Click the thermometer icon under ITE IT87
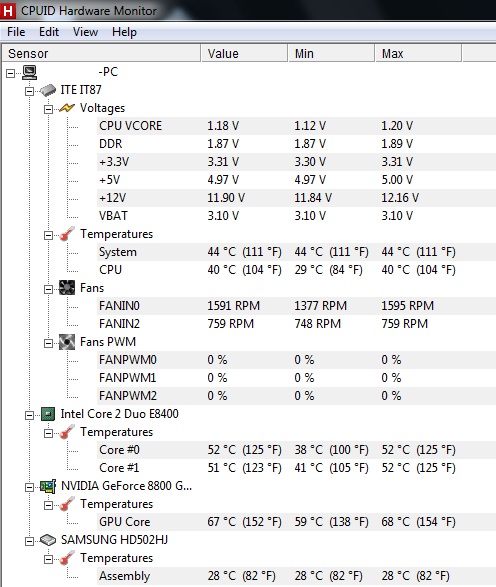This screenshot has height=587, width=496. 67,234
